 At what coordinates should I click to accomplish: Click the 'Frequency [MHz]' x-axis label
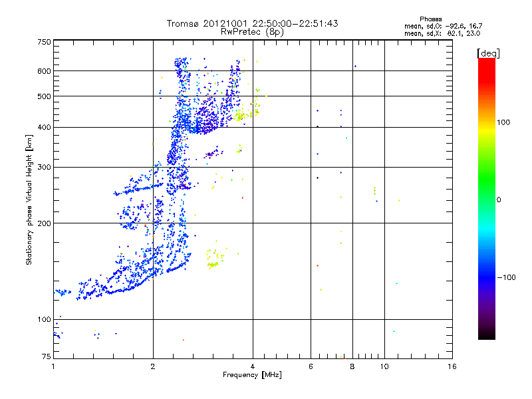pyautogui.click(x=252, y=375)
